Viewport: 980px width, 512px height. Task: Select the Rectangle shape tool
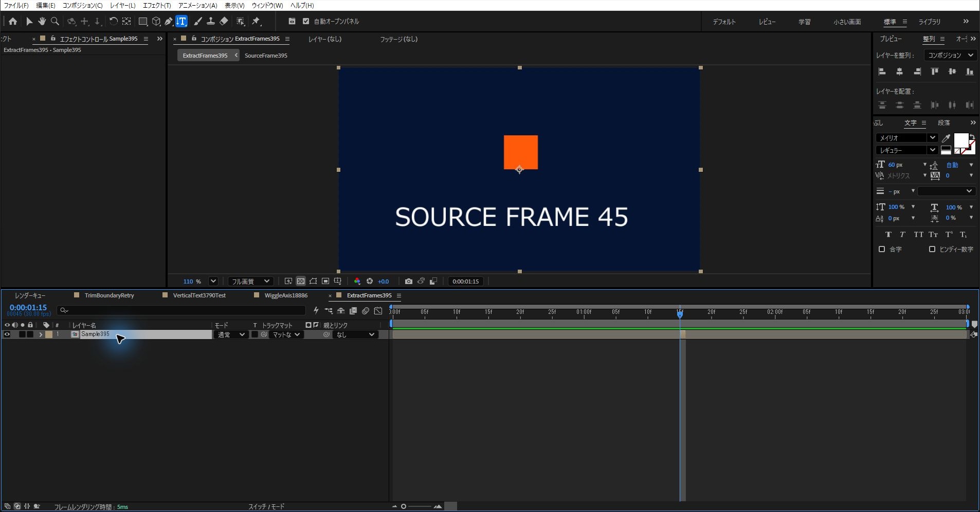pyautogui.click(x=143, y=21)
